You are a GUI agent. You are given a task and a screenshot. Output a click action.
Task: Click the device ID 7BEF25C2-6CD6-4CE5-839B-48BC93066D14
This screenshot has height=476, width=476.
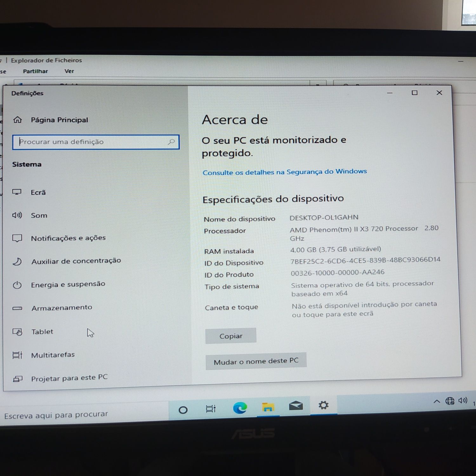click(365, 260)
